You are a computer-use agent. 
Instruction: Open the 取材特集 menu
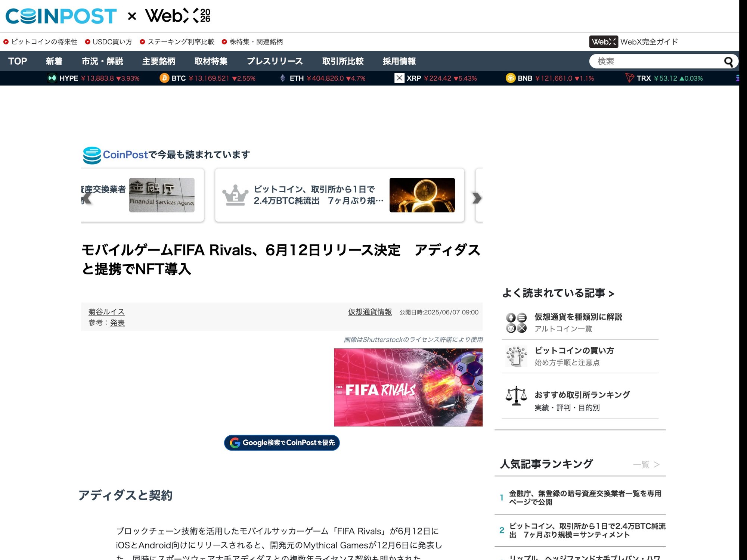coord(211,61)
